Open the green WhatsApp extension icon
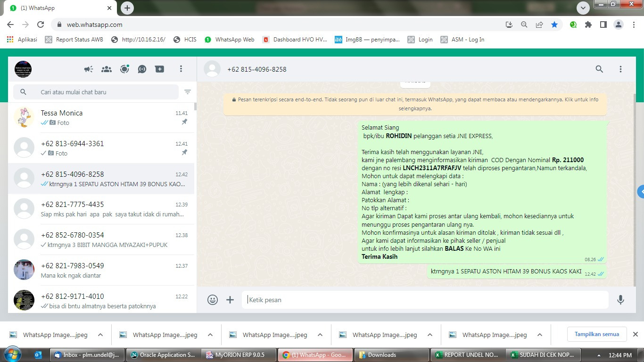The width and height of the screenshot is (644, 362). pyautogui.click(x=573, y=25)
